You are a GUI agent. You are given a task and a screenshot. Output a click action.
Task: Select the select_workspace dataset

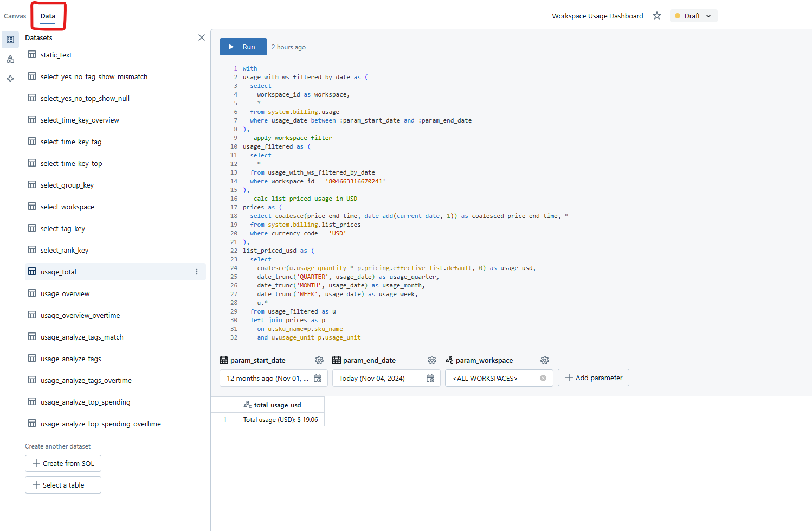click(67, 207)
